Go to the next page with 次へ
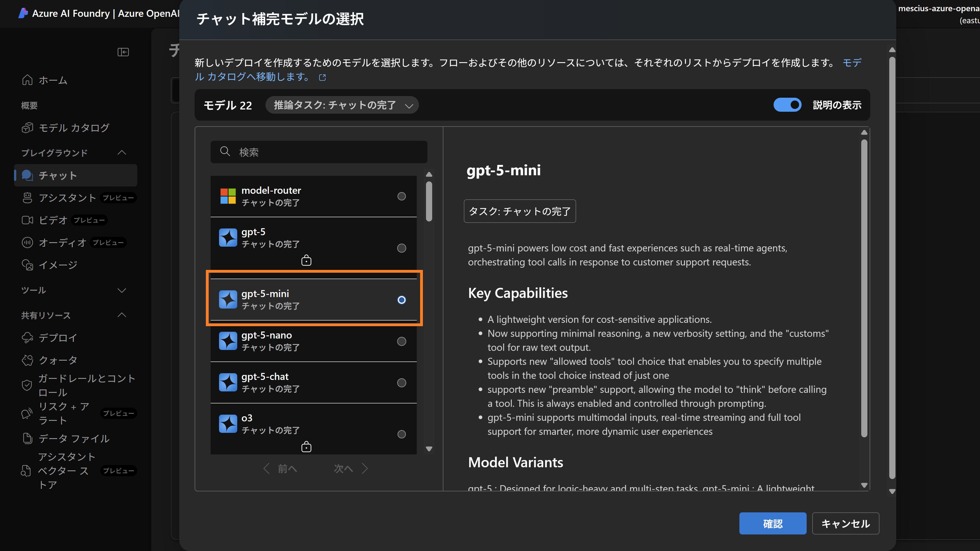This screenshot has width=980, height=551. tap(350, 468)
